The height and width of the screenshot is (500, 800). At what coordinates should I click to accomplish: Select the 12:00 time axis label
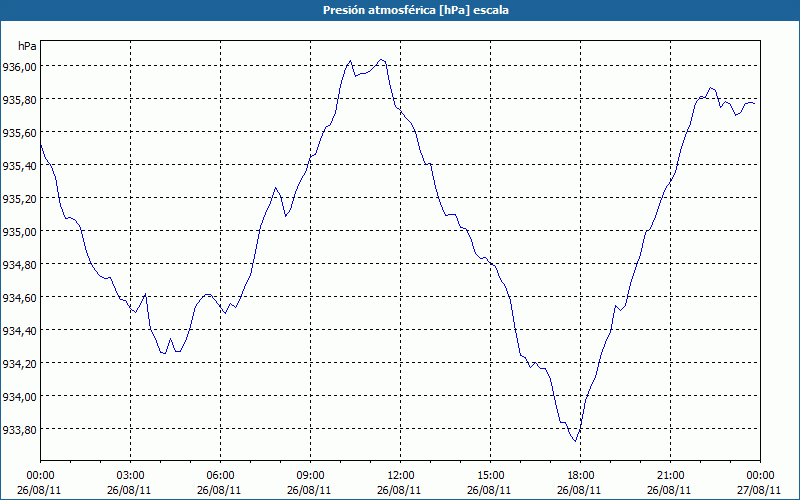[x=401, y=476]
